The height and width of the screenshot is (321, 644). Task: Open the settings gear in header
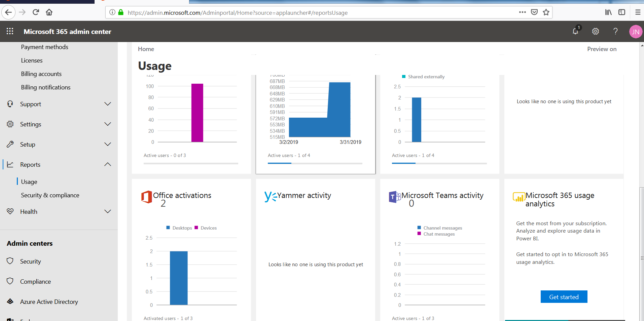[595, 31]
